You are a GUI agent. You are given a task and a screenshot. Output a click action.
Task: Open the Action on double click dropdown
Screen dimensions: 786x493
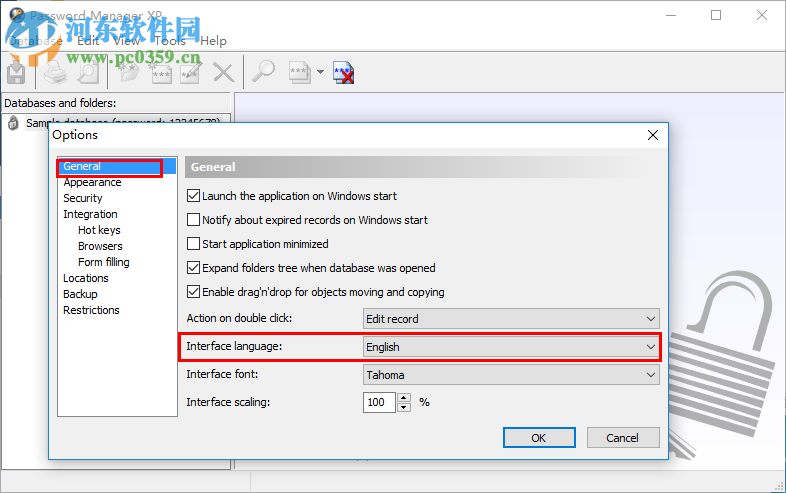[x=511, y=319]
